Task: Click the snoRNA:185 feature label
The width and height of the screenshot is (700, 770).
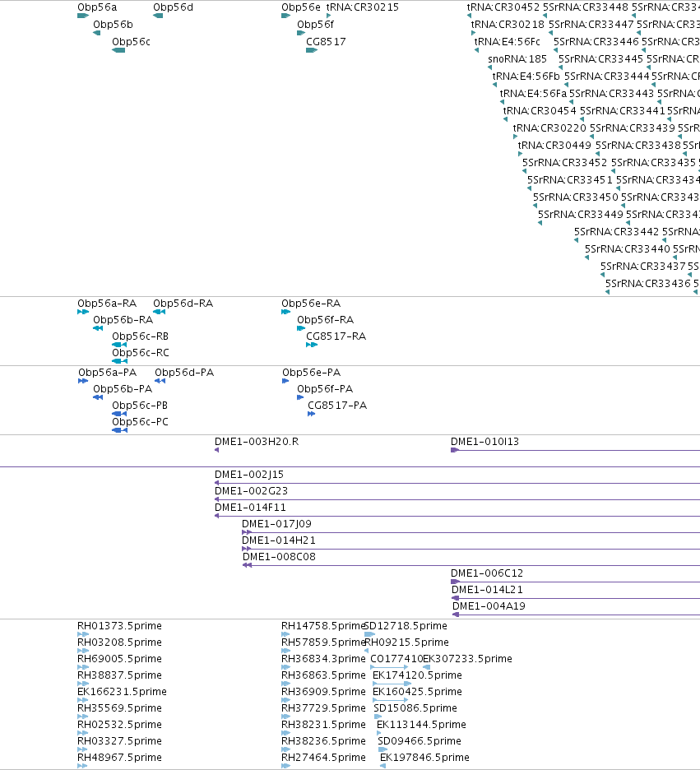Action: 517,59
